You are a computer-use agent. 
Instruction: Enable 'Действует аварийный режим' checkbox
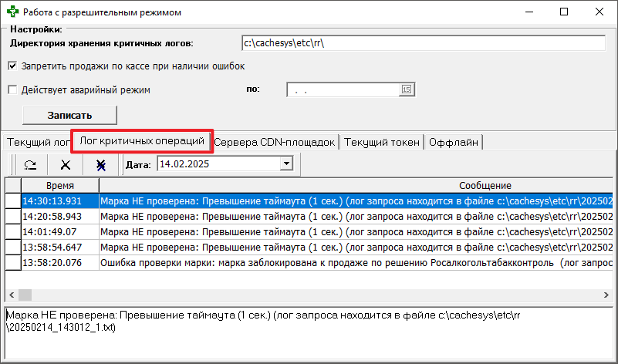12,89
